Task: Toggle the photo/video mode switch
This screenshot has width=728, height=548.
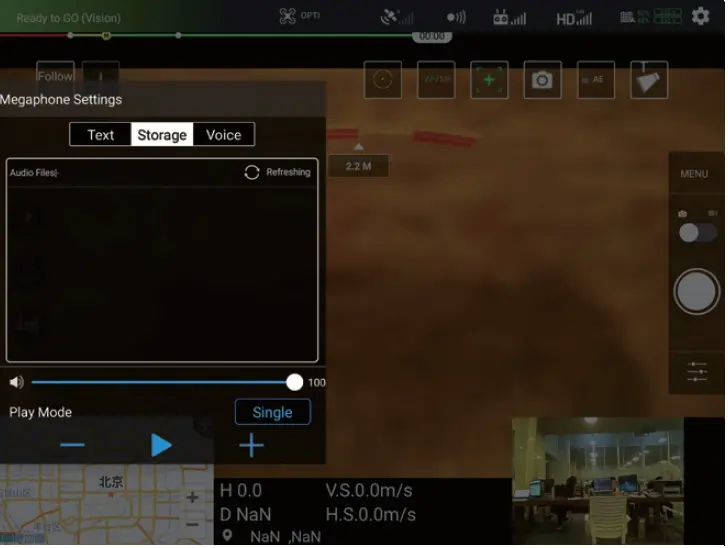Action: point(697,232)
